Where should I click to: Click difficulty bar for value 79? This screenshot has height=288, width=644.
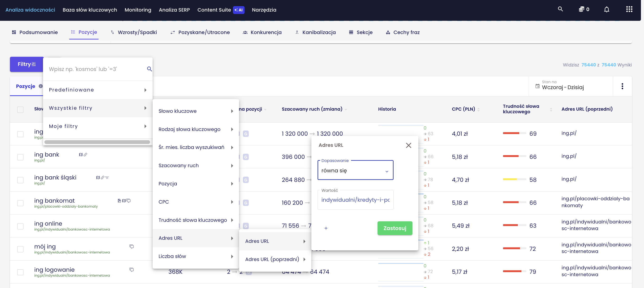[x=514, y=271]
